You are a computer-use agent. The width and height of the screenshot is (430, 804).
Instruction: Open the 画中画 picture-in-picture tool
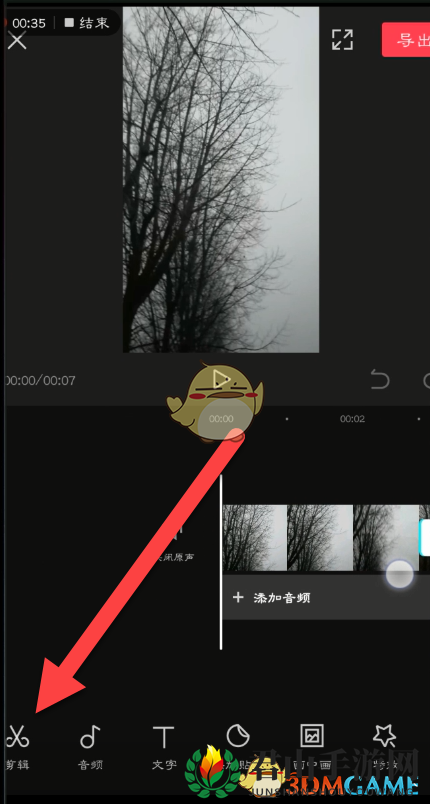point(312,746)
